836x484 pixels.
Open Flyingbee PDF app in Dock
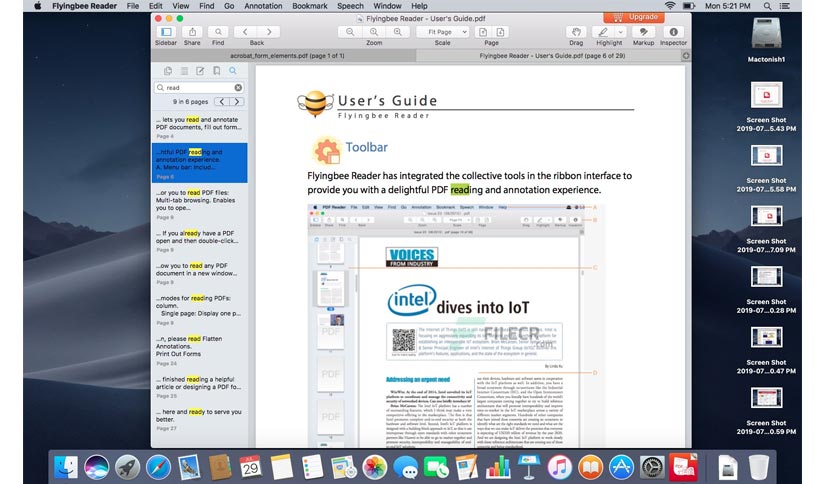pos(684,467)
